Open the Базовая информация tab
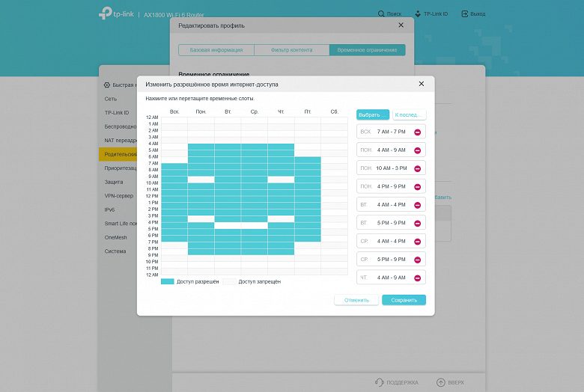584x392 pixels. point(216,50)
